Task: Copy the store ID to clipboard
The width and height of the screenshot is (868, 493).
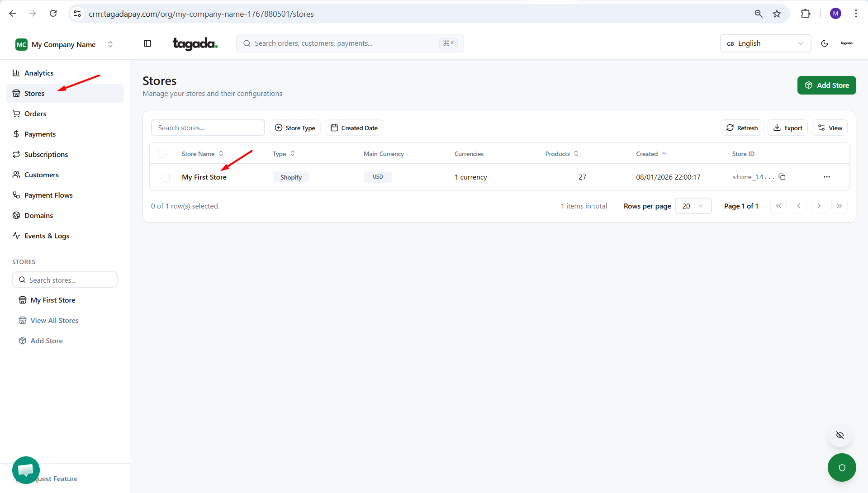Action: (782, 177)
